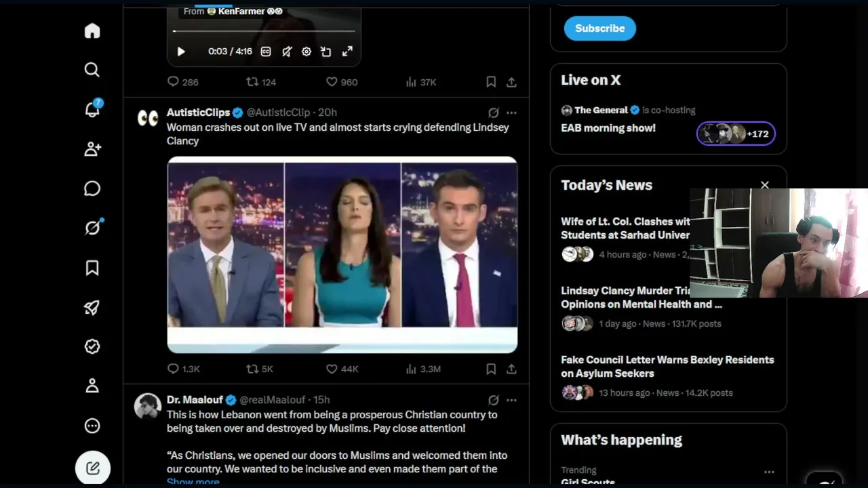Click picture-in-picture icon on video player
The image size is (868, 488).
326,52
